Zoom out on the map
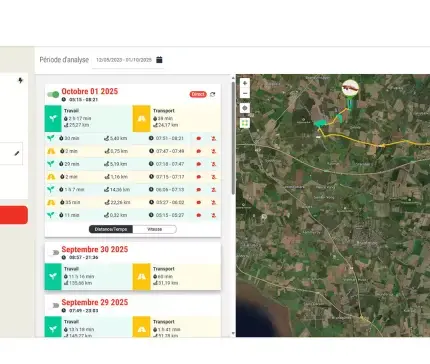Screen dimensions: 430x364 (x=245, y=93)
